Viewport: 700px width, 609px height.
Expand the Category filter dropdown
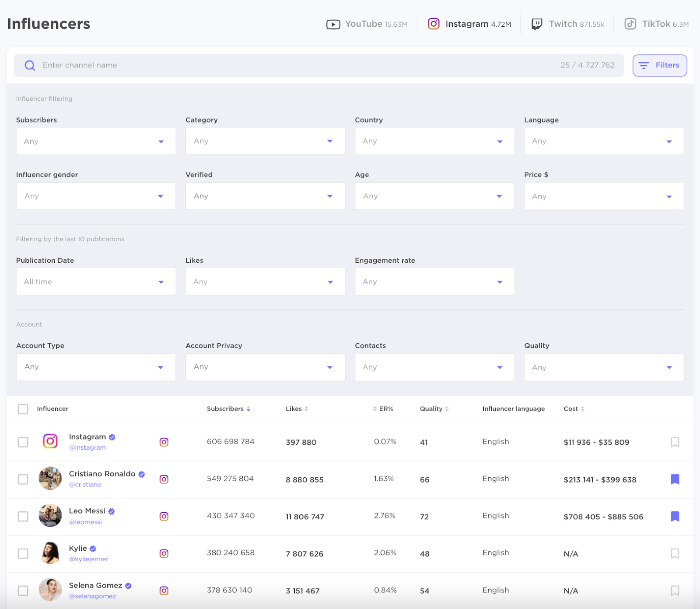(x=265, y=141)
